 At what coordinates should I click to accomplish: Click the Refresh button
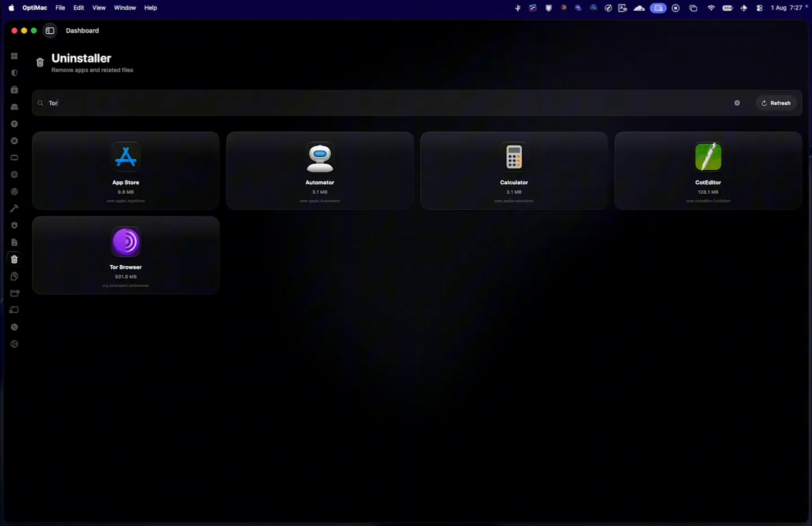point(776,103)
